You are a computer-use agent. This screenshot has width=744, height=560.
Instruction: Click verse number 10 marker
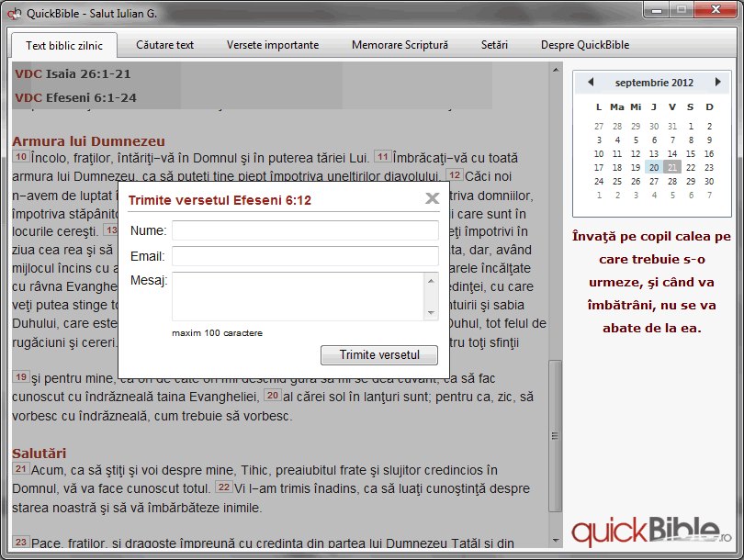point(21,156)
